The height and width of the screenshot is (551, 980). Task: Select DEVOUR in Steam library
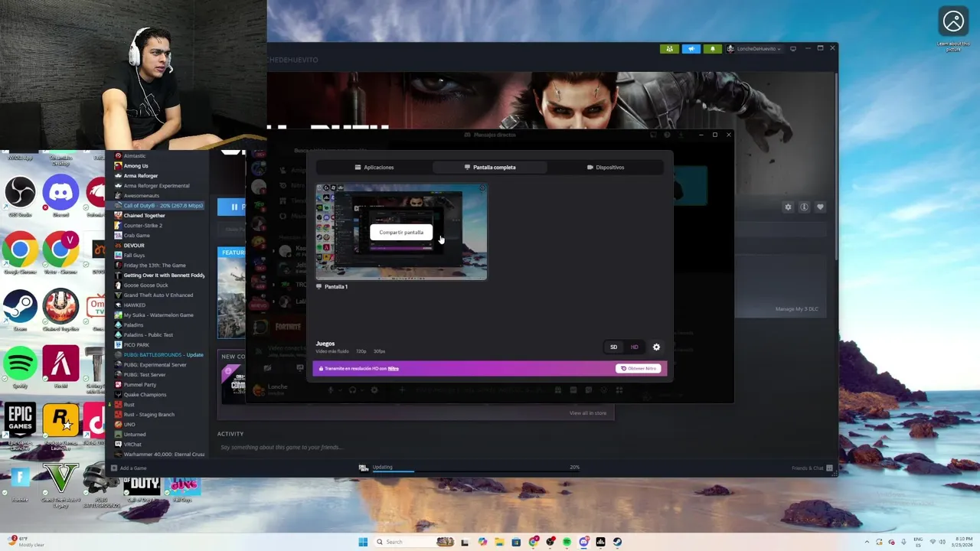click(x=133, y=246)
